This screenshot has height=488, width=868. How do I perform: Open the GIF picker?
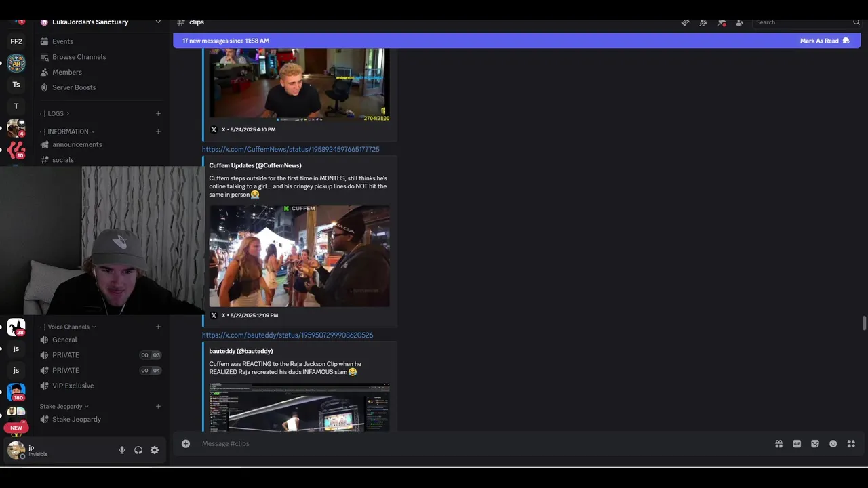coord(797,444)
